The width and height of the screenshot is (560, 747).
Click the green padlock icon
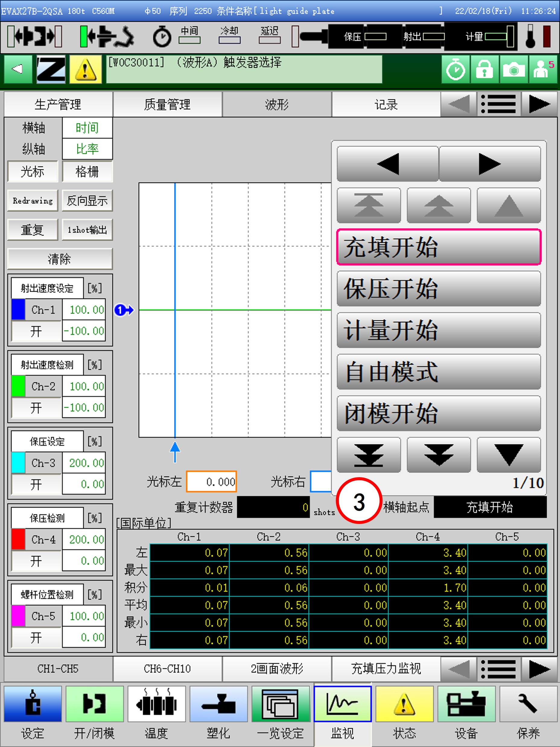point(484,69)
